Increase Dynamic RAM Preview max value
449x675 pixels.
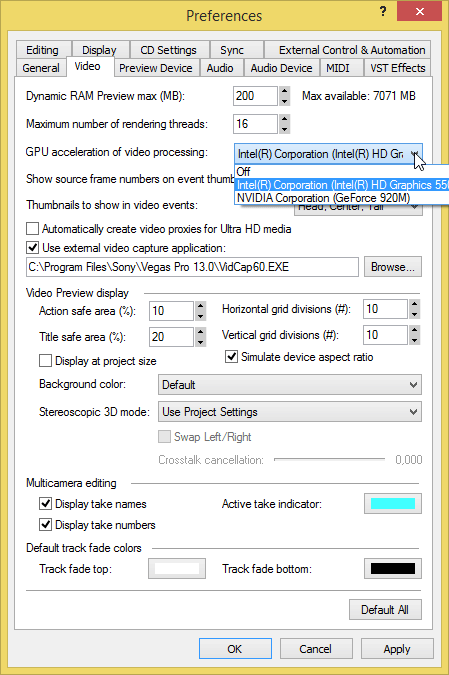284,91
